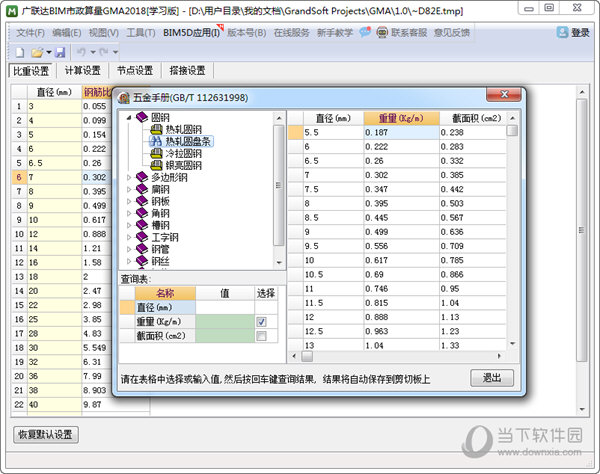Open the 视图(V) menu
600x474 pixels.
tap(104, 33)
